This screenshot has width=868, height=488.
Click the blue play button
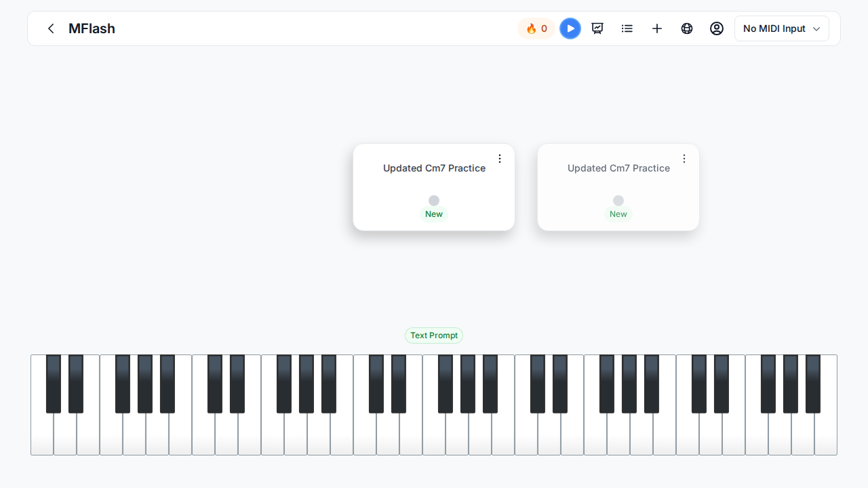[570, 28]
